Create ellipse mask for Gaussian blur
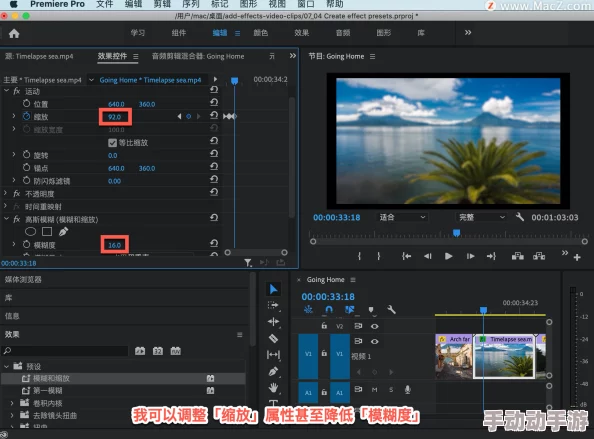The width and height of the screenshot is (594, 439). tap(30, 231)
